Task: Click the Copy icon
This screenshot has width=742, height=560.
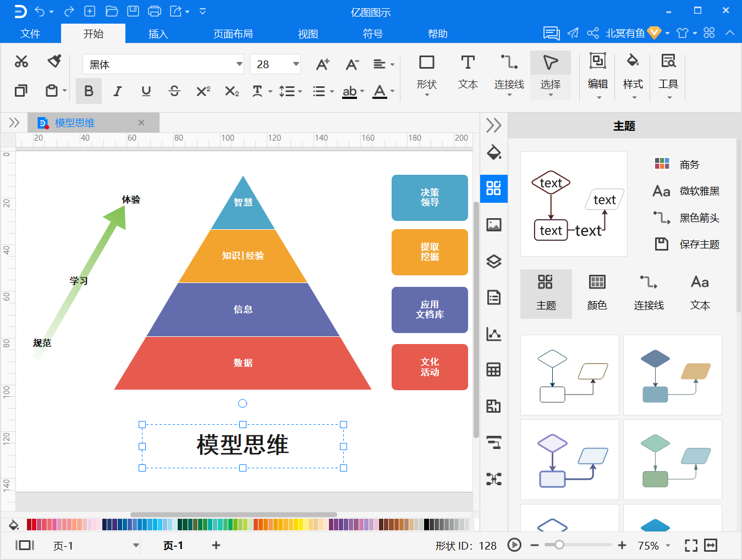Action: click(21, 91)
